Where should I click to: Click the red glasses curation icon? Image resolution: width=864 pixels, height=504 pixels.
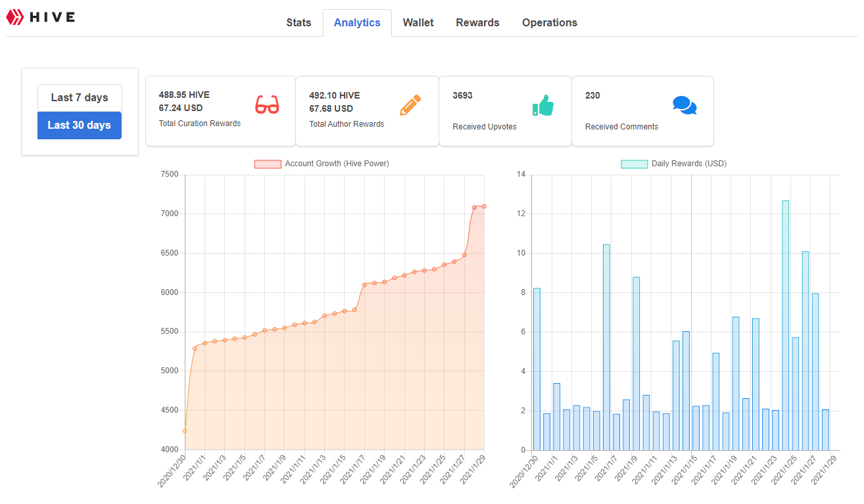click(x=267, y=105)
